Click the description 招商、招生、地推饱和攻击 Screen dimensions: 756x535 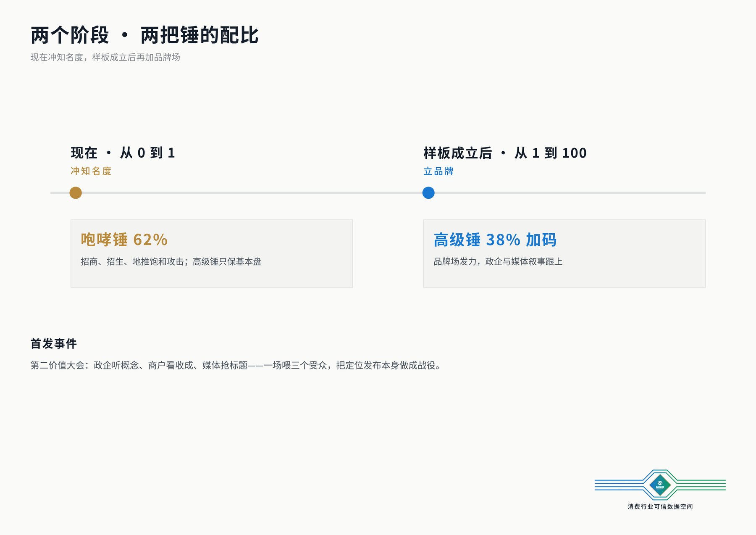tap(132, 261)
